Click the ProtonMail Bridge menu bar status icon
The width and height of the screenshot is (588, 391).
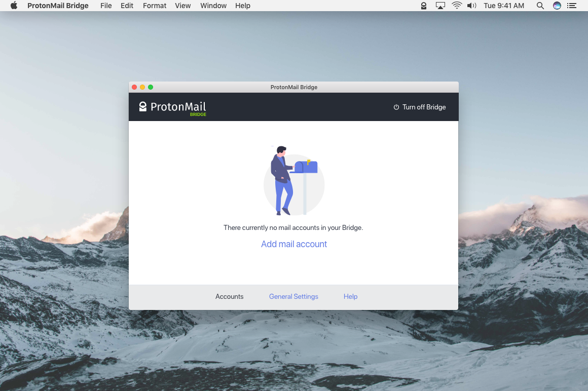[x=424, y=6]
